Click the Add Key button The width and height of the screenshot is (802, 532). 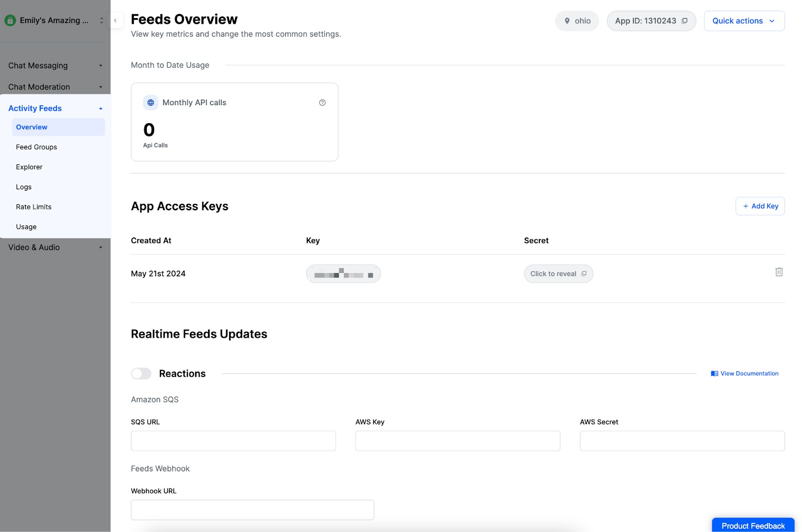coord(760,206)
